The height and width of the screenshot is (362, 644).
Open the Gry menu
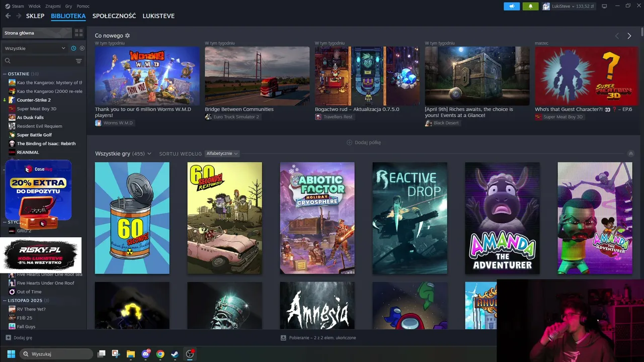point(69,6)
